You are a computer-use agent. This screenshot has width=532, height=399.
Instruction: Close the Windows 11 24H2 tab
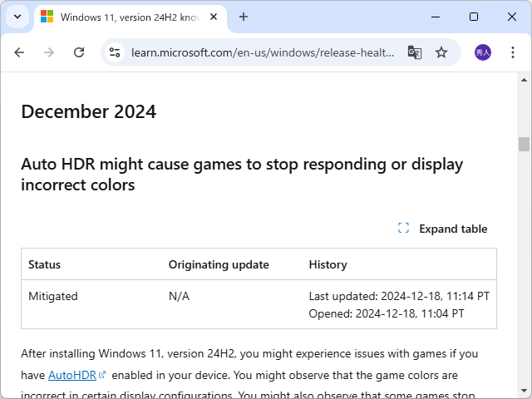click(x=214, y=17)
